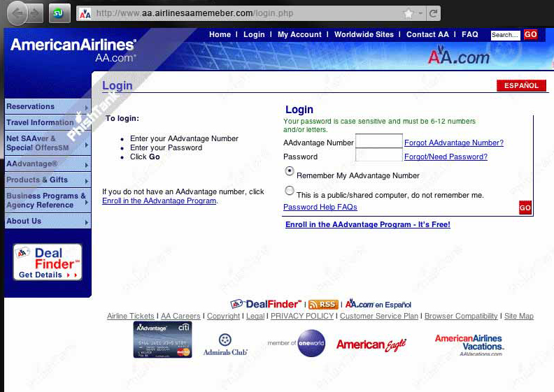Open the StumbleUpon toolbar icon
554x392 pixels.
click(x=59, y=13)
